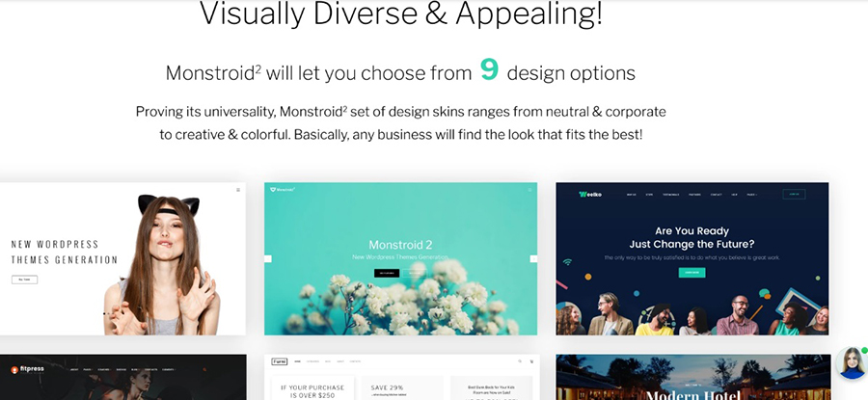The height and width of the screenshot is (400, 868).
Task: Click the small outlined button under Themes Generation
Action: point(24,280)
